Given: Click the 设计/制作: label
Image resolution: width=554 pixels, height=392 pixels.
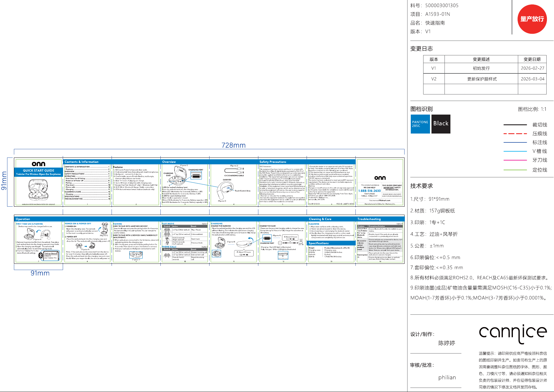Looking at the screenshot, I should [422, 334].
